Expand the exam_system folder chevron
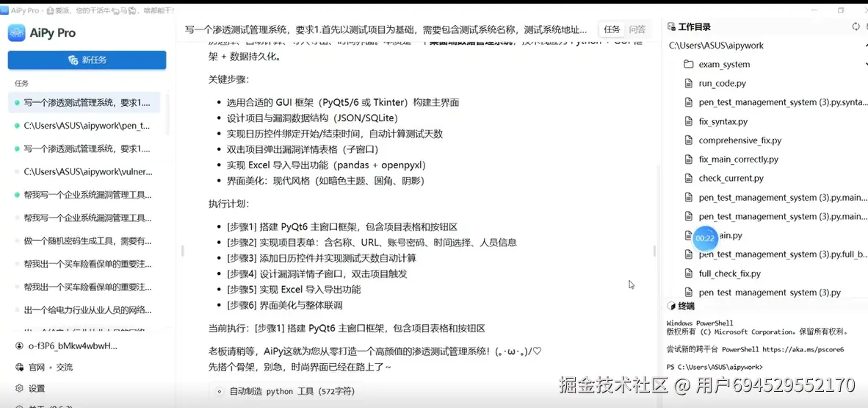This screenshot has width=868, height=408. [865, 64]
